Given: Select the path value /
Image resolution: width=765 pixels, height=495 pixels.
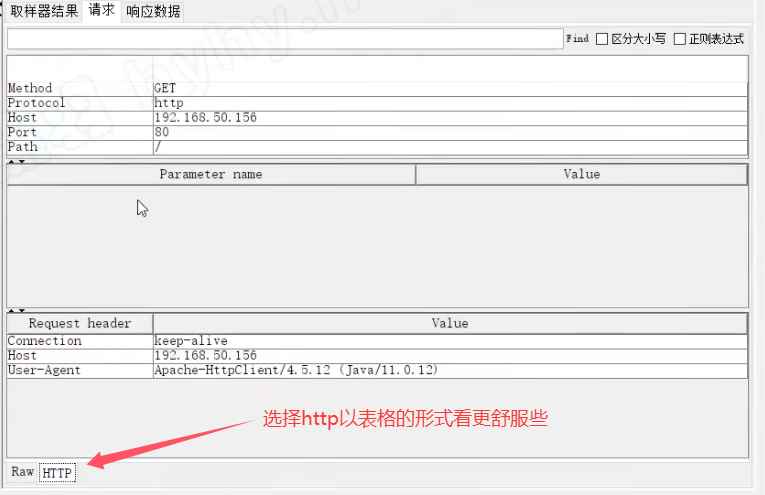Looking at the screenshot, I should pos(450,147).
